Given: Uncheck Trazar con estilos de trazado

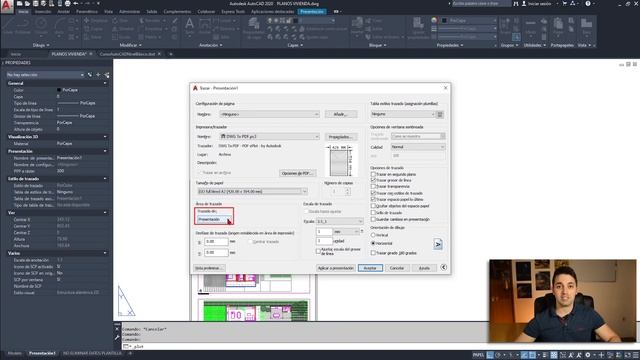Looking at the screenshot, I should (x=373, y=193).
